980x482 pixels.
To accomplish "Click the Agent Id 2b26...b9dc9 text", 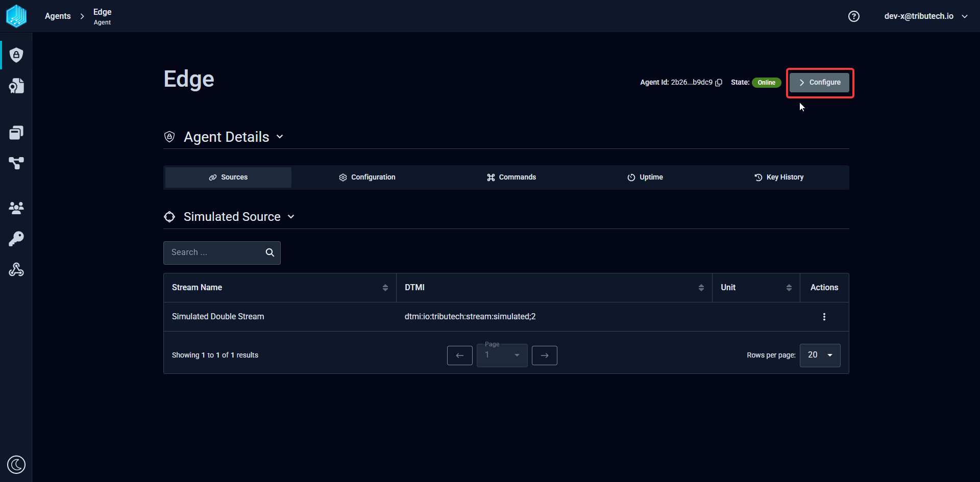I will [676, 83].
